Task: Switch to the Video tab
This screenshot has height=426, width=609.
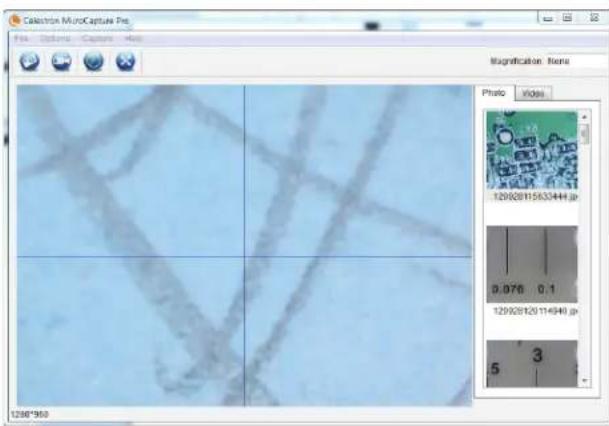Action: (533, 94)
